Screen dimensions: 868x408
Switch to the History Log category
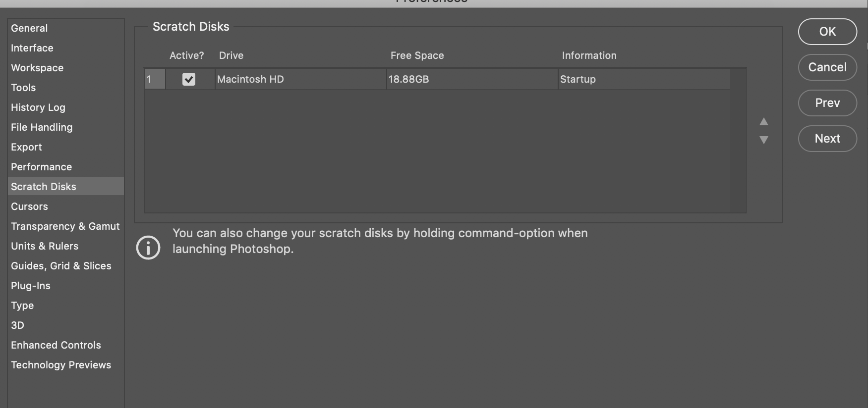pyautogui.click(x=38, y=107)
